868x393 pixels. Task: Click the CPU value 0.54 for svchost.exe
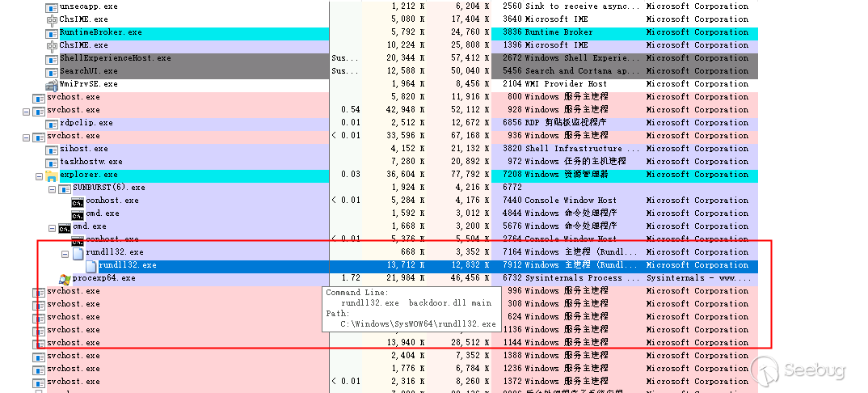point(351,110)
